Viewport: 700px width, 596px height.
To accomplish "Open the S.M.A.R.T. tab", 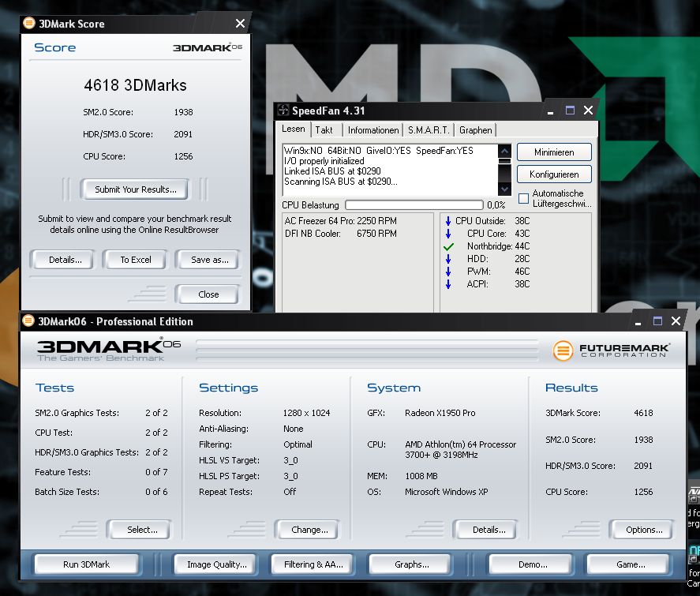I will click(x=429, y=130).
